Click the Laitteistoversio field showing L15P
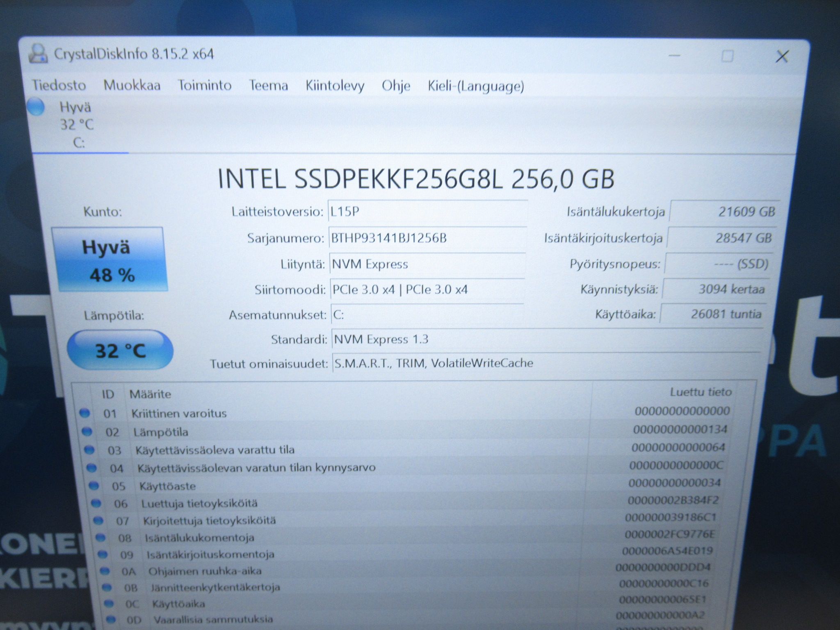The width and height of the screenshot is (840, 630). [x=428, y=212]
